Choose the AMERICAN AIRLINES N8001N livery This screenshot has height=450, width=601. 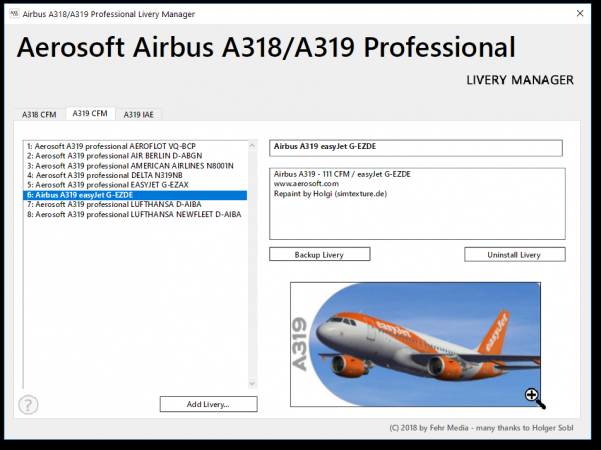point(135,166)
